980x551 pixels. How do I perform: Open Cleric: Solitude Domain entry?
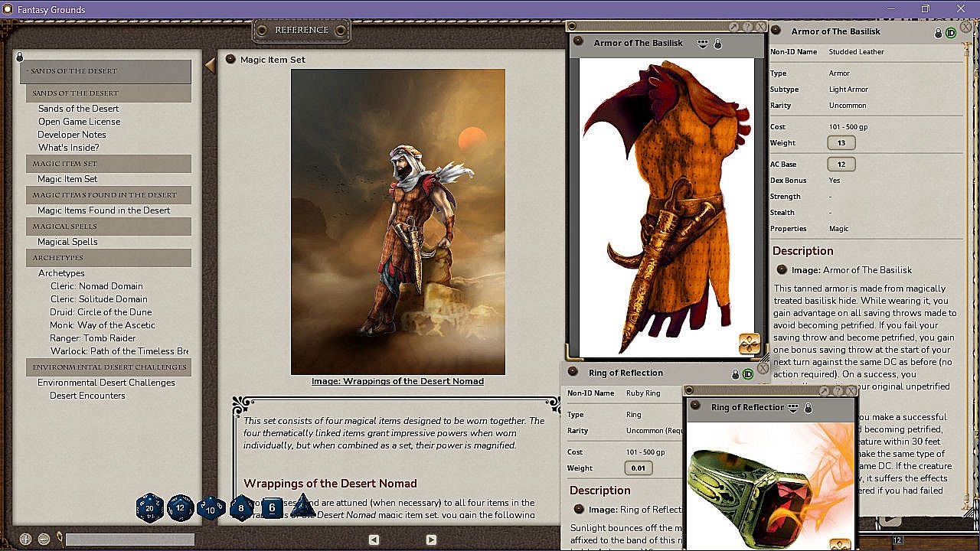click(99, 299)
